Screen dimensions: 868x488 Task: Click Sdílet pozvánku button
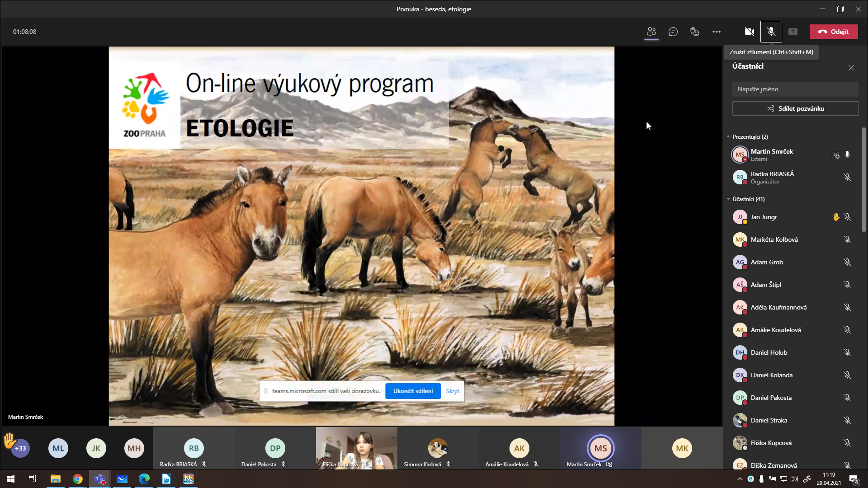(795, 108)
